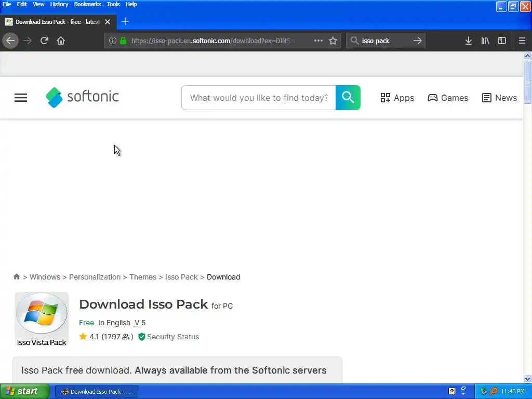Close the Download Isso Pack tab

108,22
